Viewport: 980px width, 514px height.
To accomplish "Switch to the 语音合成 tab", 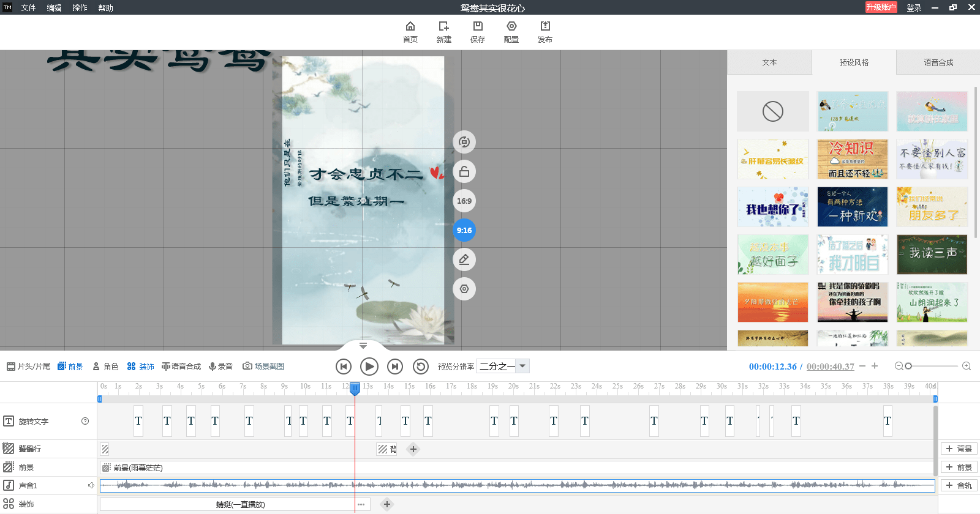I will (938, 62).
